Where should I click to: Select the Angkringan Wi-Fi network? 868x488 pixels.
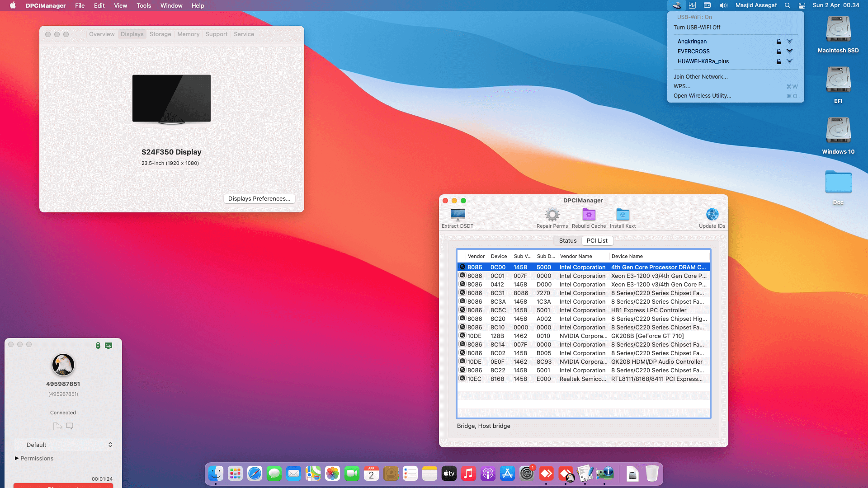(736, 42)
